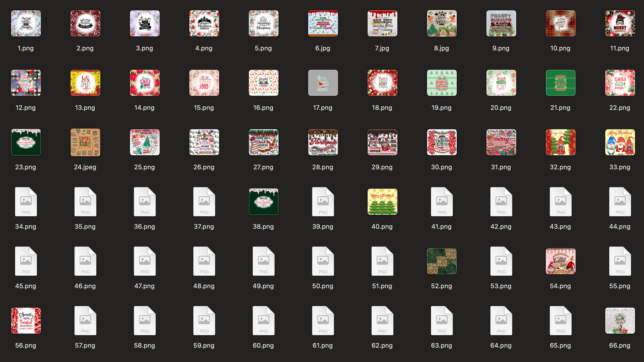
Task: Select the gray 17.png thumbnail
Action: tap(323, 83)
